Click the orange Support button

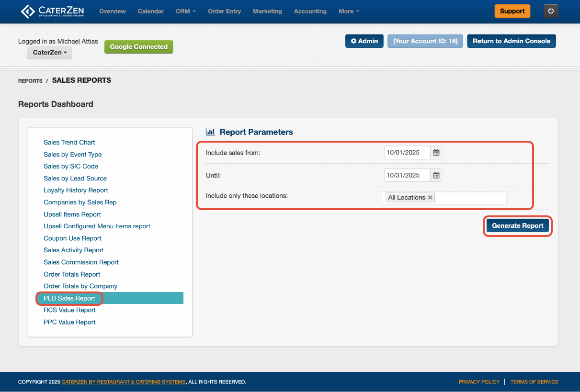point(512,11)
